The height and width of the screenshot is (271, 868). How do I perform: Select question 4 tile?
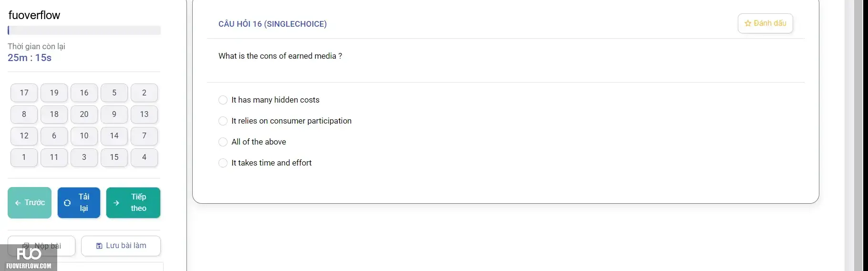(x=144, y=157)
